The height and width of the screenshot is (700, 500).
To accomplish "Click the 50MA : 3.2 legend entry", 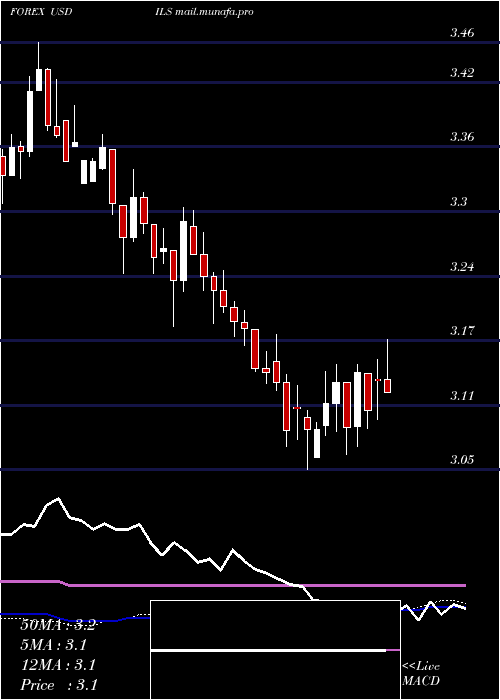I will (58, 625).
